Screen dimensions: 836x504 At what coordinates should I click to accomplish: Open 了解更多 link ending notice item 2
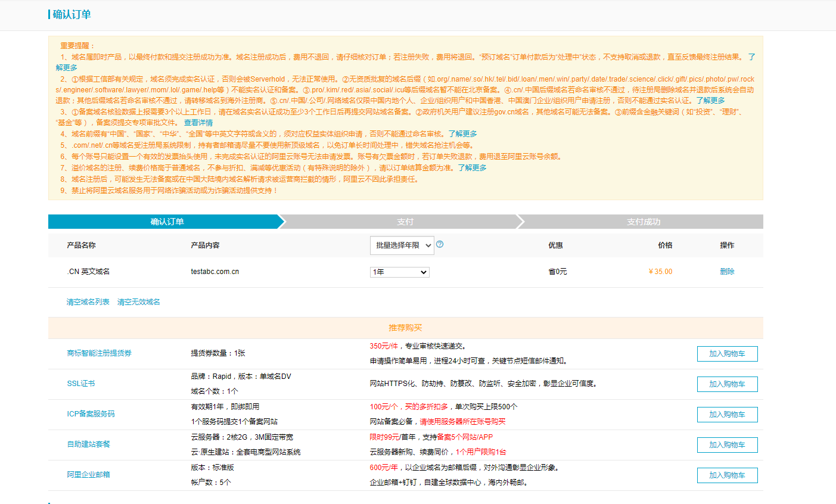(711, 101)
